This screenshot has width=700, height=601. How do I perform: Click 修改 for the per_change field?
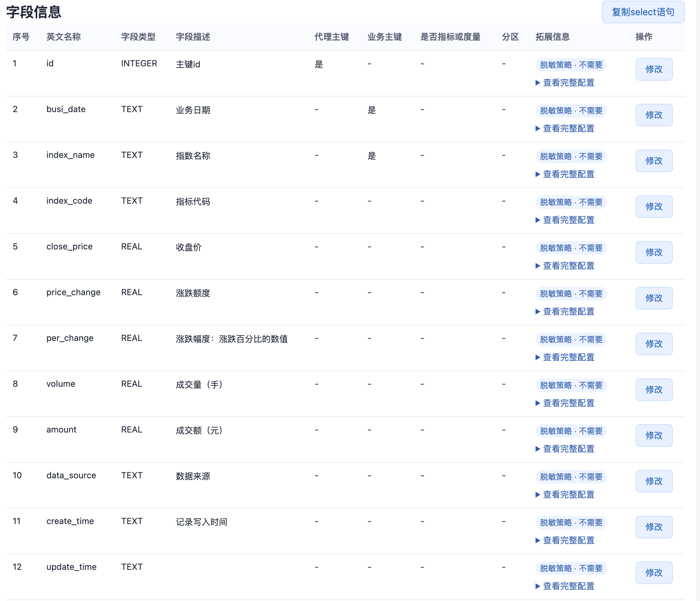[x=654, y=344]
